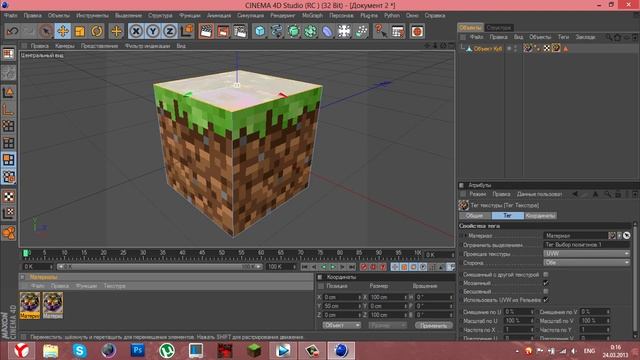Image resolution: width=640 pixels, height=360 pixels.
Task: Open the viewport Камеры menu
Action: (x=65, y=46)
